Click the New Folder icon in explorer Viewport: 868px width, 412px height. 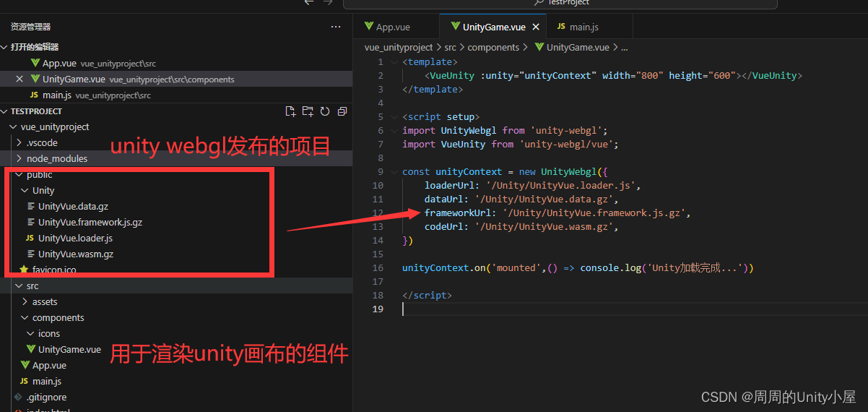(308, 111)
